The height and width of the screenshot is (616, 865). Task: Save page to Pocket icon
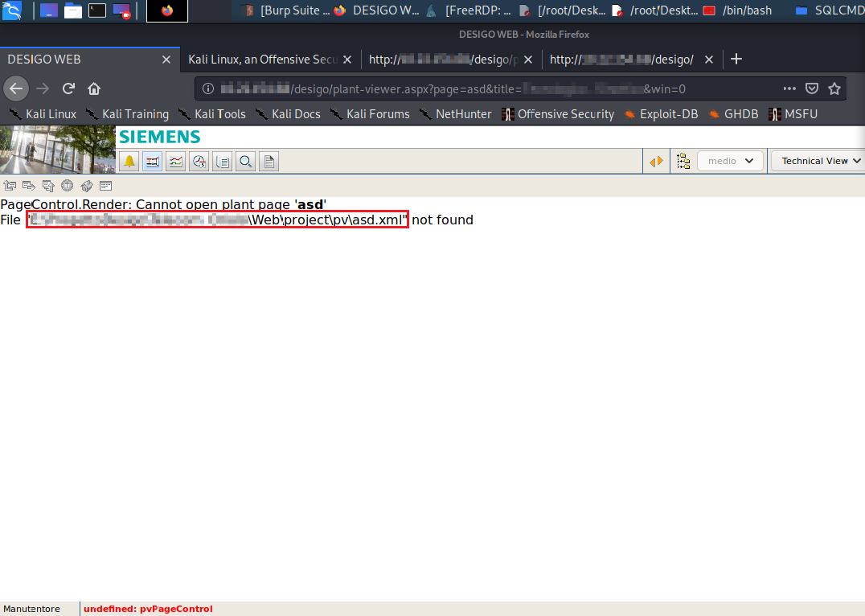pos(812,88)
